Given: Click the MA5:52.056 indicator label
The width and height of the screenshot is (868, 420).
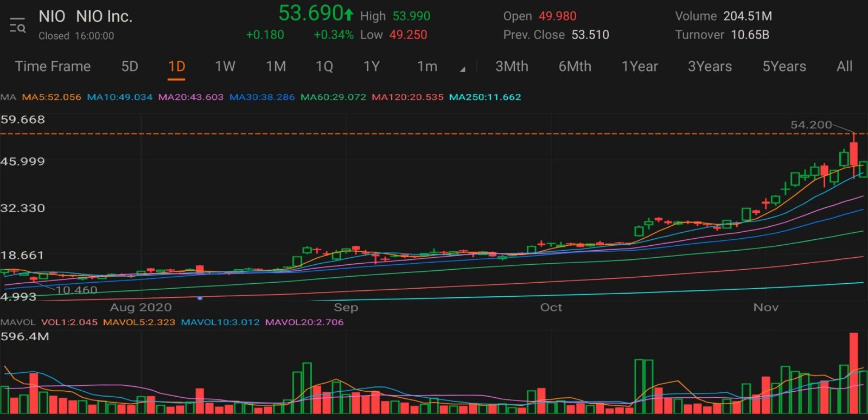Looking at the screenshot, I should 52,97.
